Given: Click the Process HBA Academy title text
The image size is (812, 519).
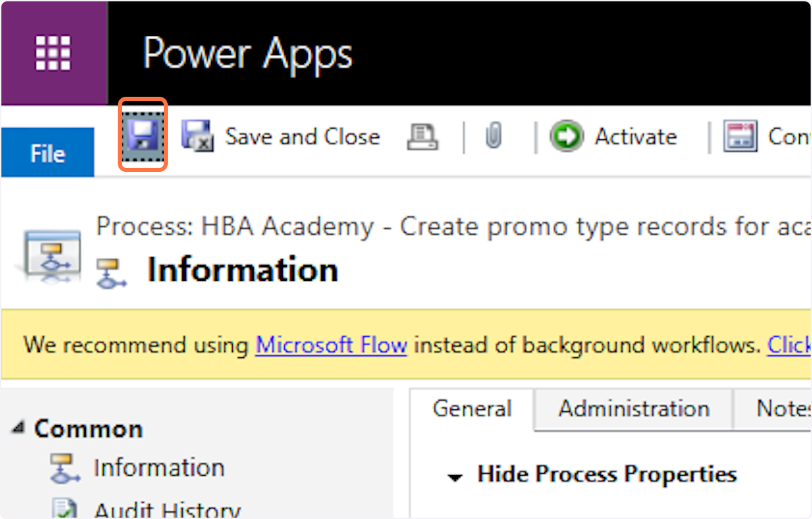Looking at the screenshot, I should (453, 227).
